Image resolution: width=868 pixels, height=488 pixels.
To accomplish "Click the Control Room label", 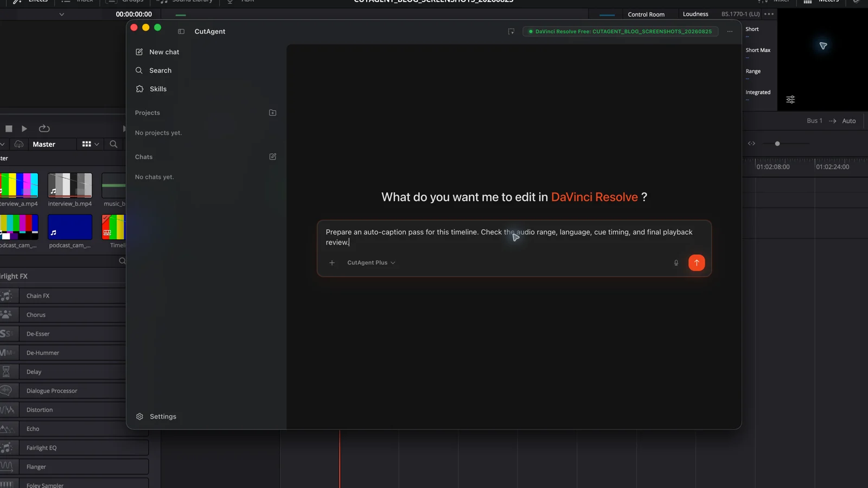I will 646,15.
